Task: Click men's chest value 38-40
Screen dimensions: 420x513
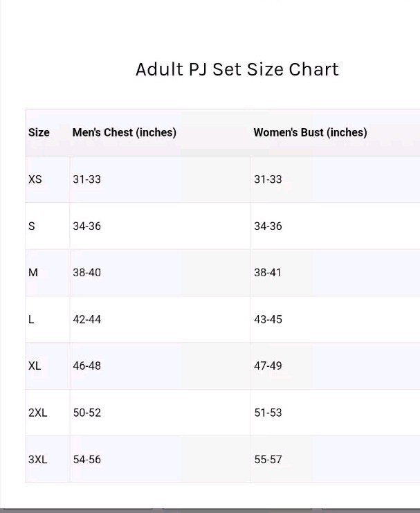Action: pyautogui.click(x=86, y=273)
